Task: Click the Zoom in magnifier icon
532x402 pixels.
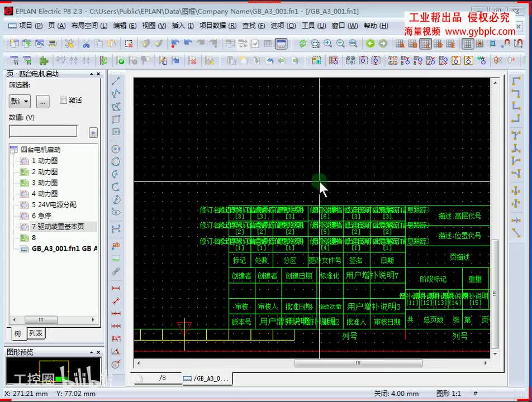Action: (327, 44)
